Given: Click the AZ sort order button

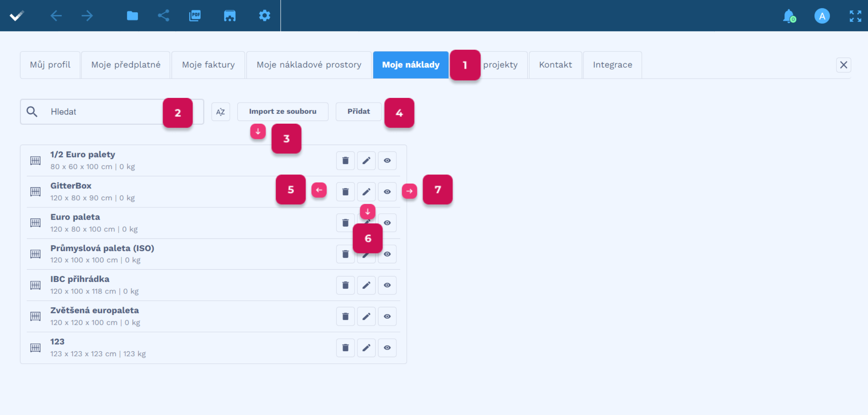Looking at the screenshot, I should 220,112.
